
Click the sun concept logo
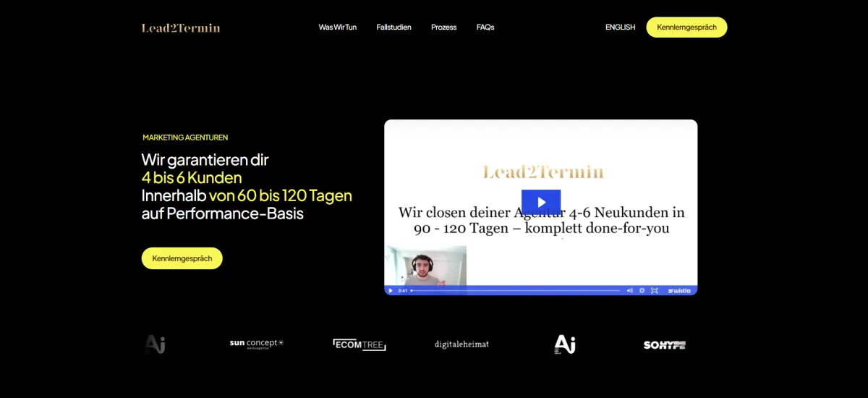coord(257,344)
